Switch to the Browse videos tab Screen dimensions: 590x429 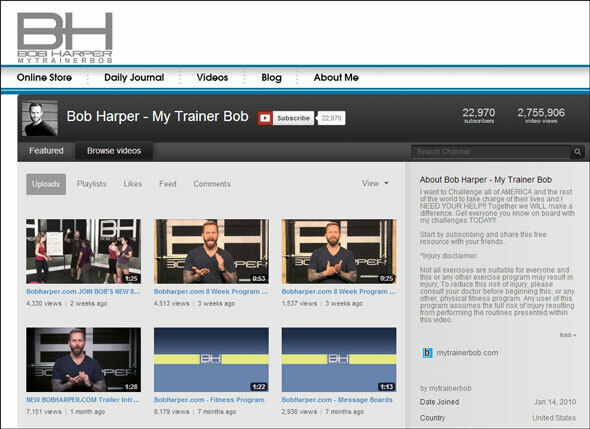tap(114, 151)
